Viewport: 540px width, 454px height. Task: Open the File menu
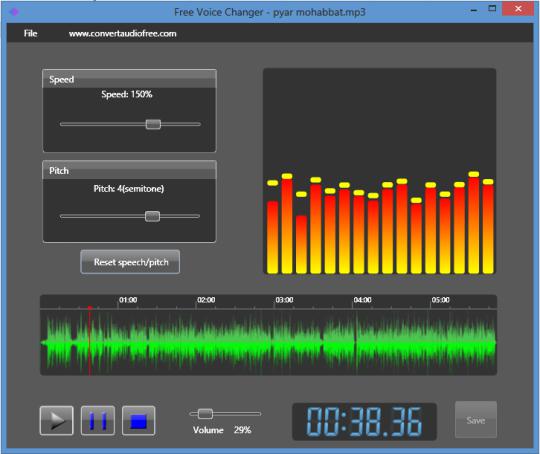point(30,33)
